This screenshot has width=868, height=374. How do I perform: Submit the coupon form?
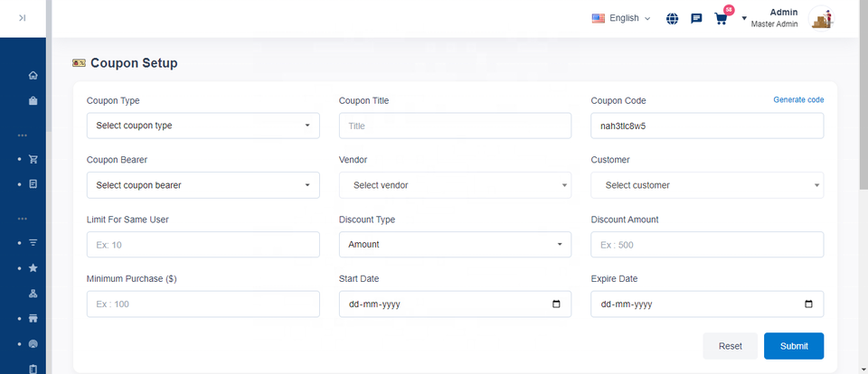pos(793,346)
